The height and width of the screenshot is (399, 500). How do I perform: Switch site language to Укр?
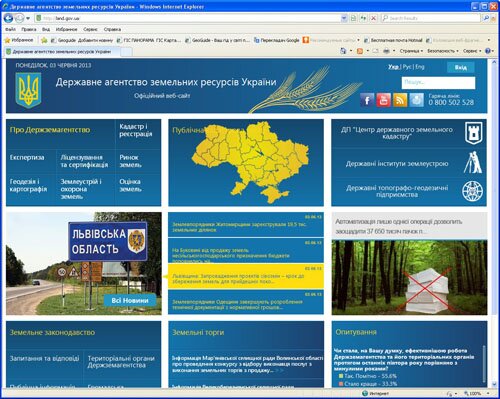393,67
